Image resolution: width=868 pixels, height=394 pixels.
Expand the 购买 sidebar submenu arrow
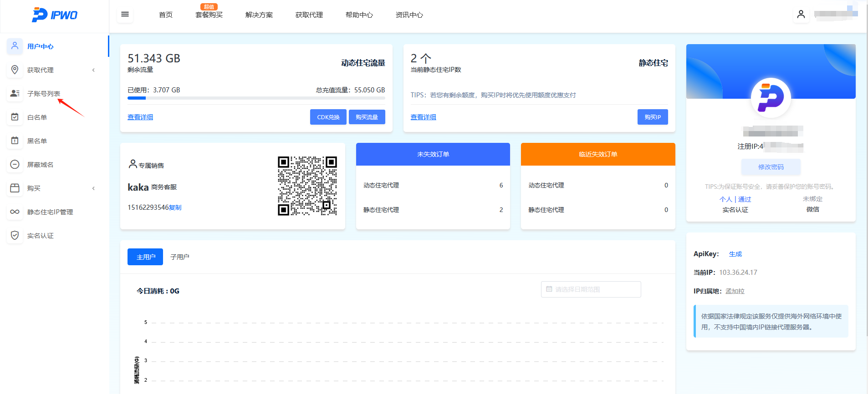[94, 188]
